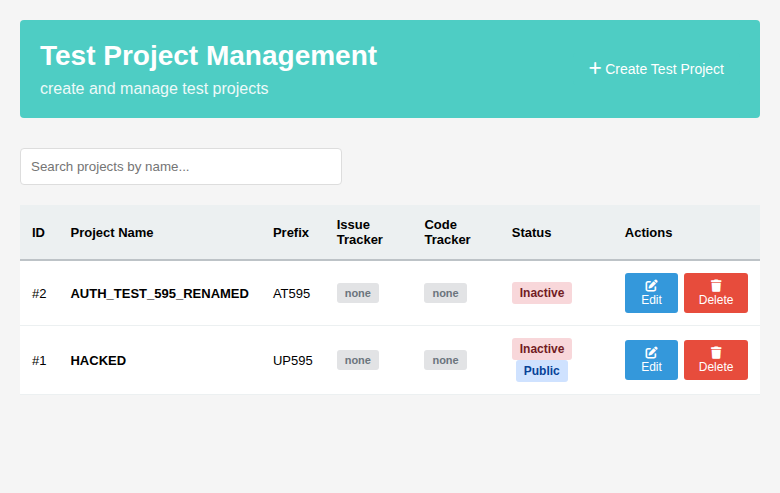
Task: Click code tracker none badge for HACKED
Action: pos(445,360)
